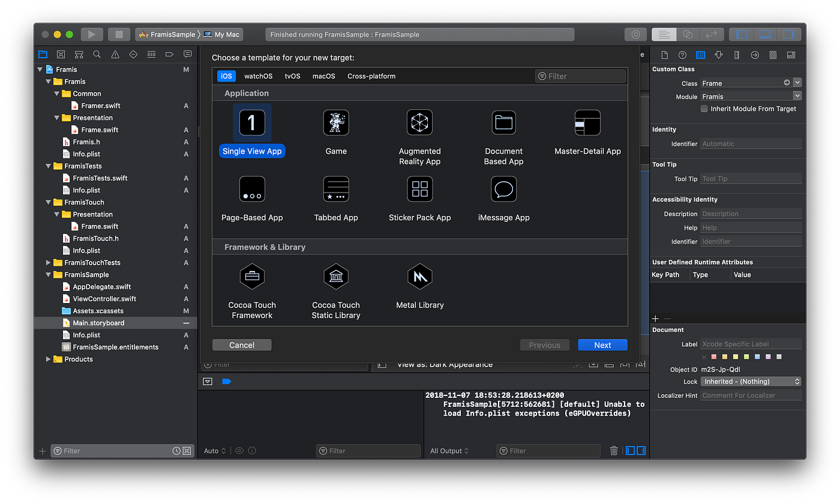The width and height of the screenshot is (840, 504).
Task: Select the Sticker Pack App template
Action: click(419, 189)
